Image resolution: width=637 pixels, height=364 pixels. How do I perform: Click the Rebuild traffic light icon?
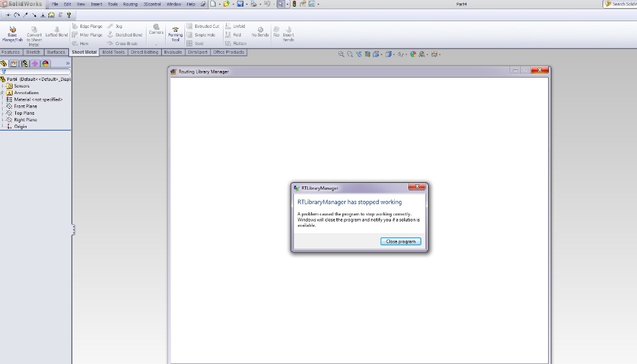(294, 4)
